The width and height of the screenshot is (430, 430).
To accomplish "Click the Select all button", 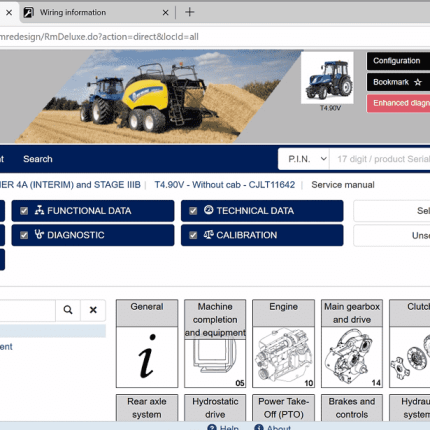I will [x=392, y=211].
